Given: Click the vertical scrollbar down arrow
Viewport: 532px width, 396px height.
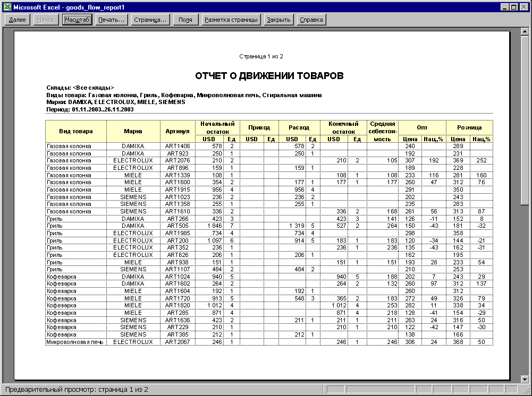Looking at the screenshot, I should (525, 379).
